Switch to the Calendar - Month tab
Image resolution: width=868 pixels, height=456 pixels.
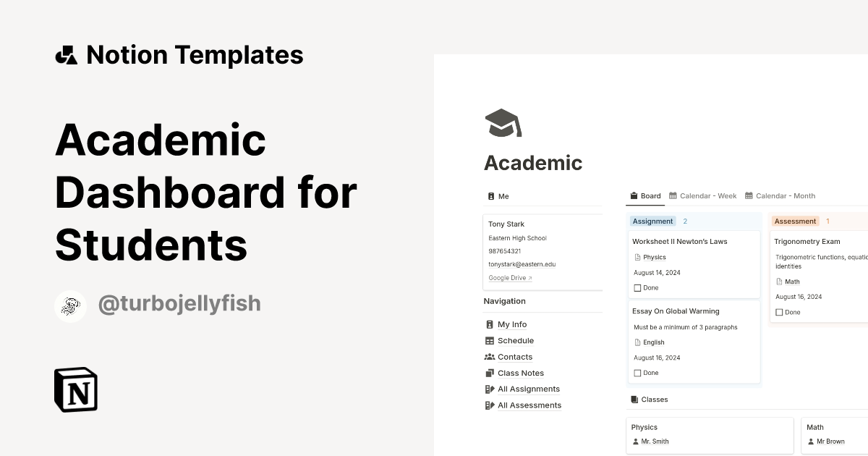point(780,195)
